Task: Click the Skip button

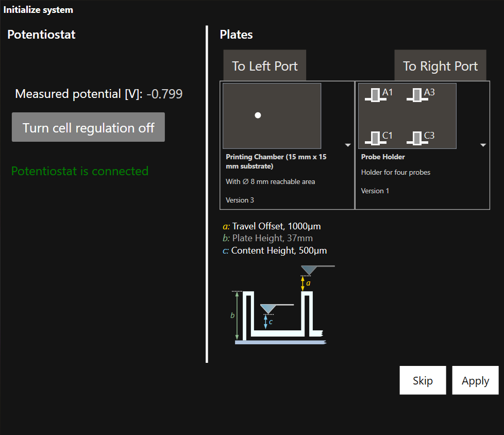Action: click(x=423, y=380)
